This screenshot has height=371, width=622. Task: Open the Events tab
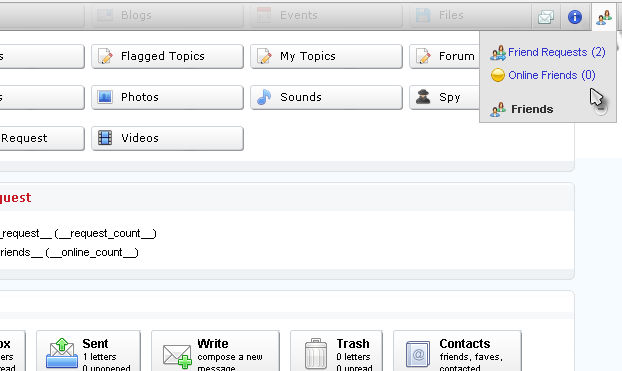326,15
